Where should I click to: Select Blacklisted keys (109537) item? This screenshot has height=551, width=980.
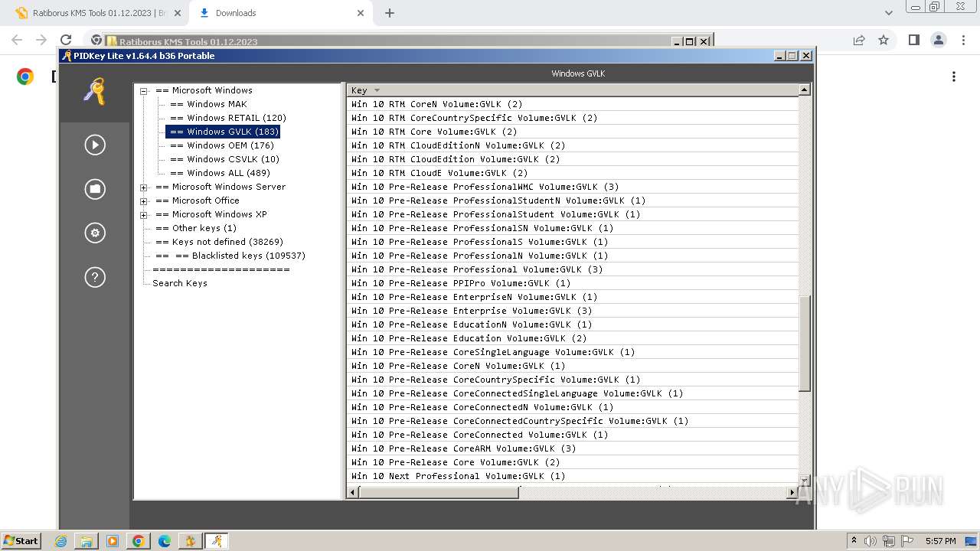(x=230, y=256)
